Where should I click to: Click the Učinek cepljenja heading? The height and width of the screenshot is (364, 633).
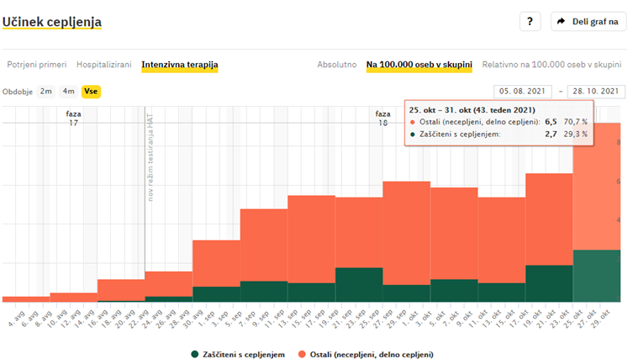[51, 22]
